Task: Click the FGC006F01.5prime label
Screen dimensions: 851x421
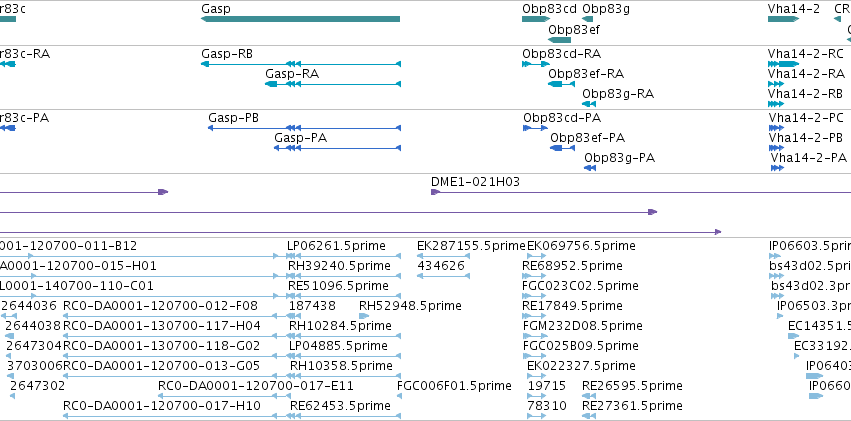Action: click(454, 386)
